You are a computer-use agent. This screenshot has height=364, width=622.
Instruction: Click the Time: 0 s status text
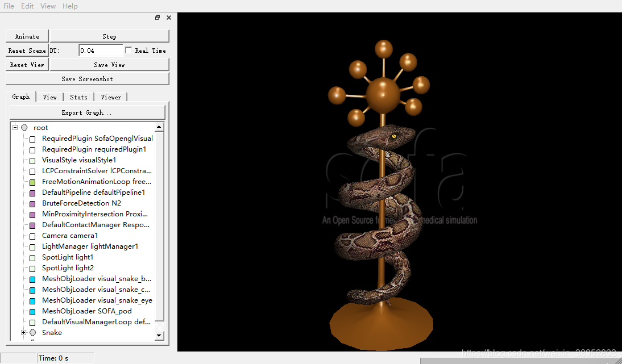point(53,358)
